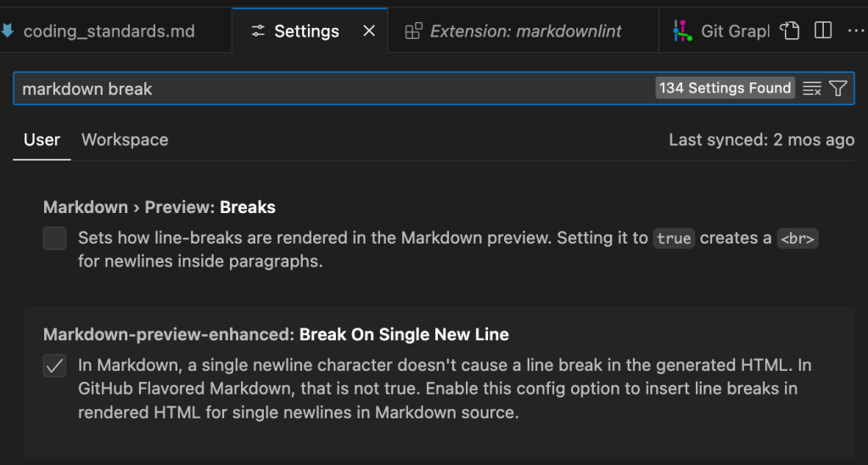Click the 'Last synced: 2 mos ago' link
The image size is (868, 465).
pos(761,140)
